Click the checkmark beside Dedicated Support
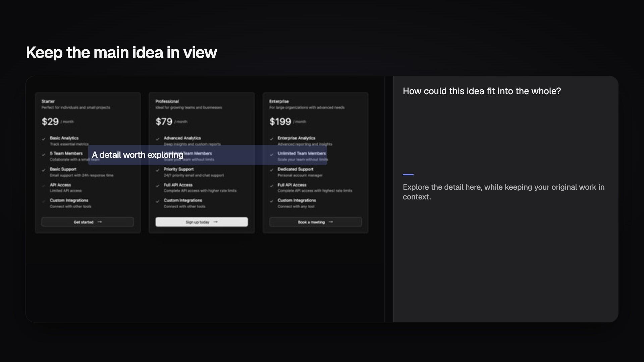 pyautogui.click(x=271, y=170)
